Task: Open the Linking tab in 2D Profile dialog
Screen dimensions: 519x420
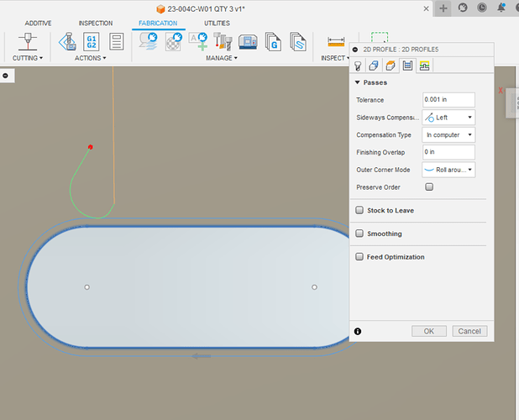Action: pos(424,66)
